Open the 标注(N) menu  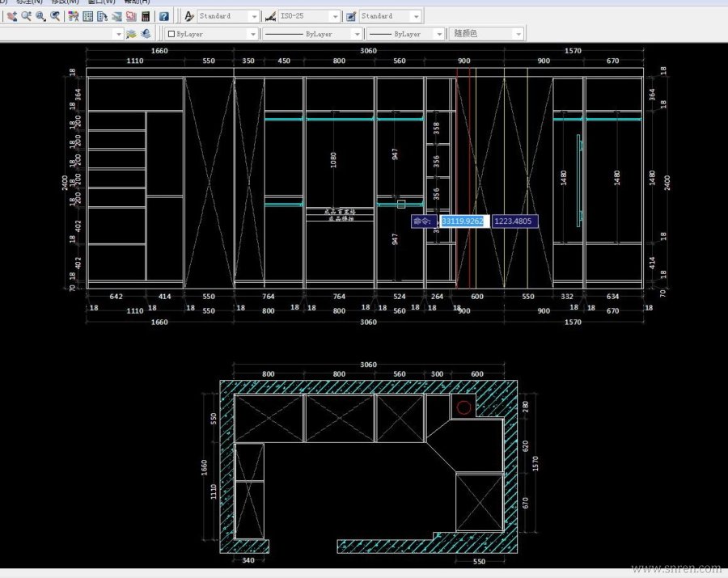[x=29, y=2]
